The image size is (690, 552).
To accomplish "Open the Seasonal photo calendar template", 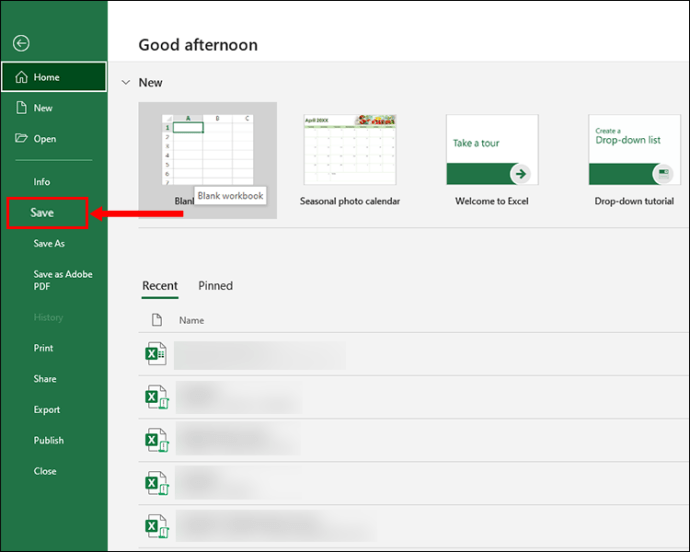I will tap(350, 150).
